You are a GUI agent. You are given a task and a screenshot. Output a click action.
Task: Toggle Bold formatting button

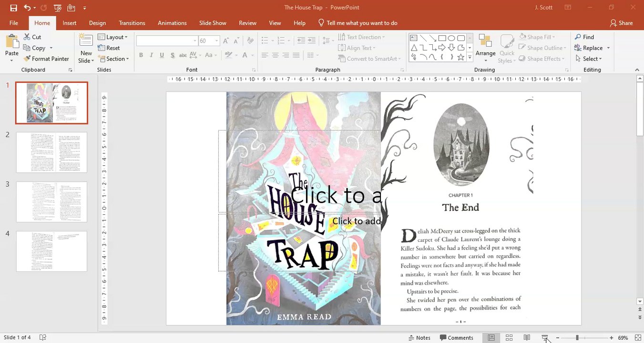[x=141, y=55]
